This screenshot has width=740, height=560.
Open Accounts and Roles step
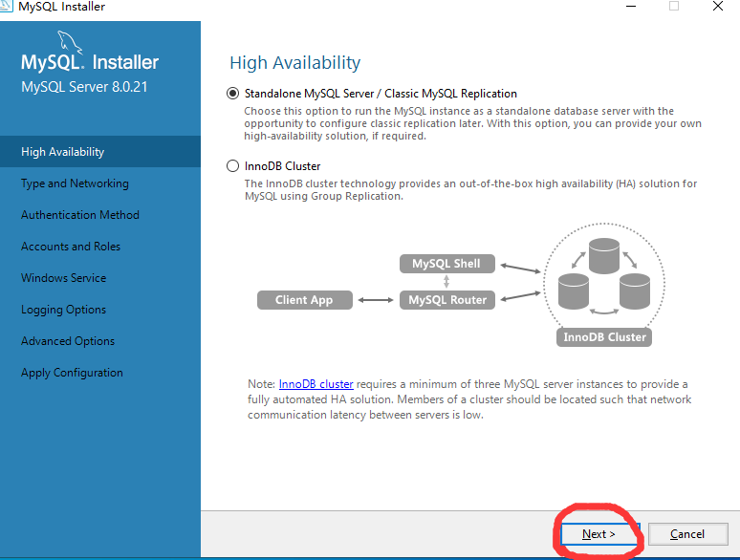point(71,247)
